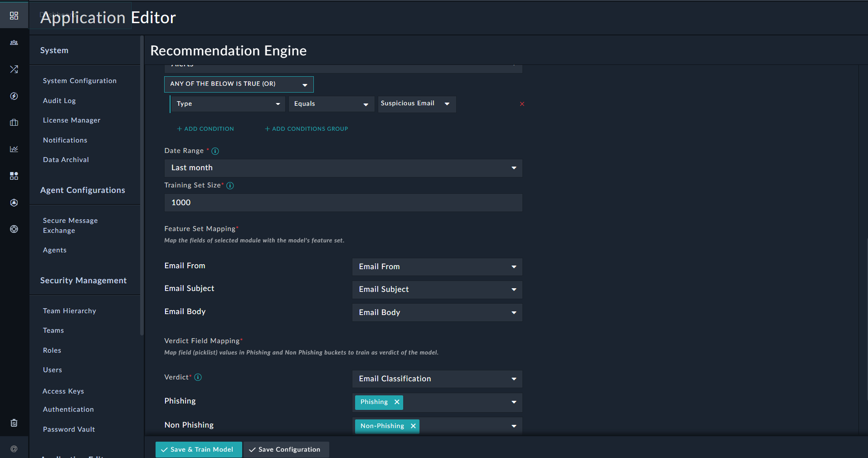Select the reports chart icon in sidebar
Viewport: 868px width, 458px height.
(14, 148)
